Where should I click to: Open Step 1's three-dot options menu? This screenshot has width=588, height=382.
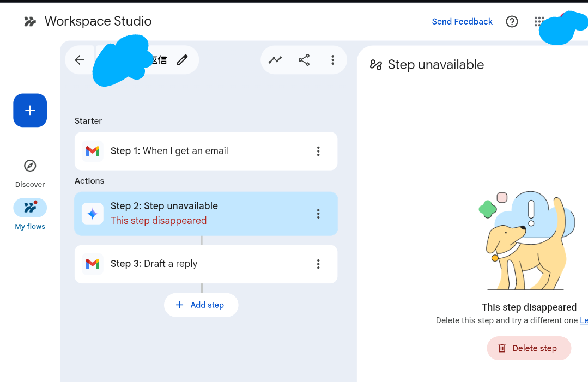[319, 151]
